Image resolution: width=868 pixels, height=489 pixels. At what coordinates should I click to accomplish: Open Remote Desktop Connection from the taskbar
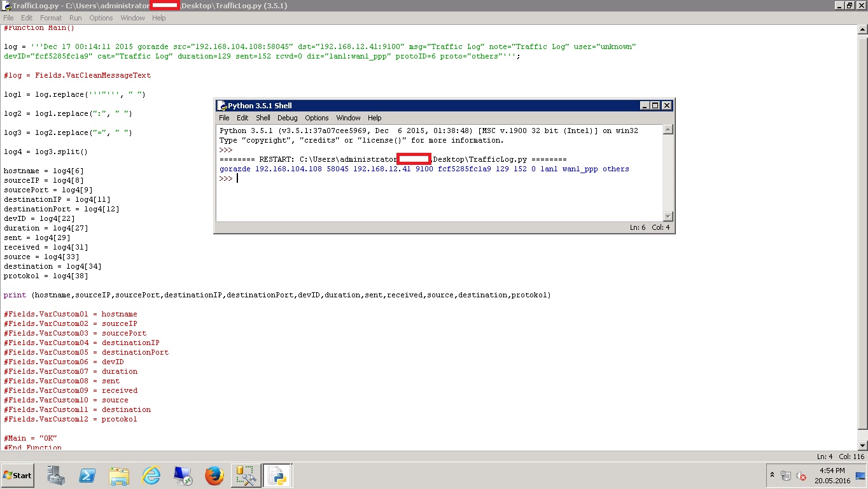coord(183,475)
